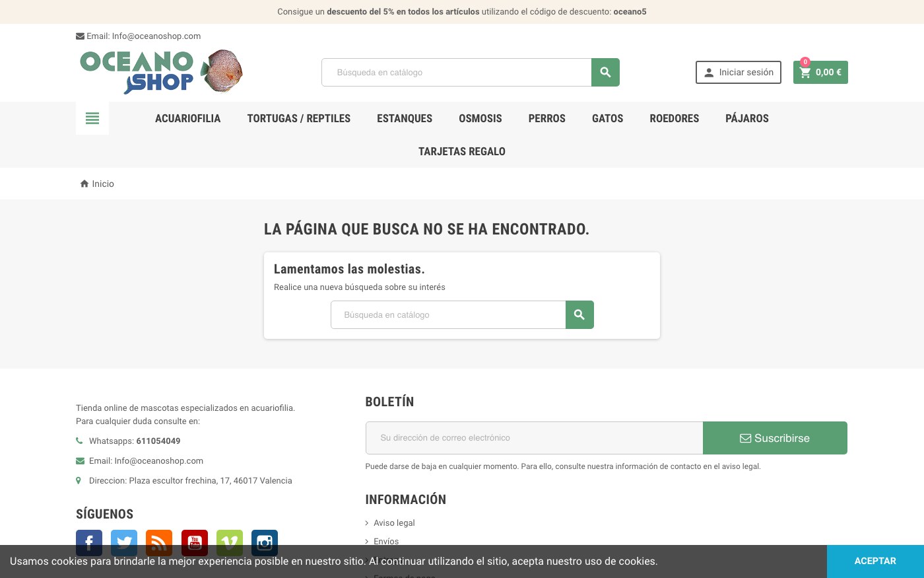The width and height of the screenshot is (924, 578).
Task: Open the TORTUGAS / REPTILES menu
Action: coord(299,118)
